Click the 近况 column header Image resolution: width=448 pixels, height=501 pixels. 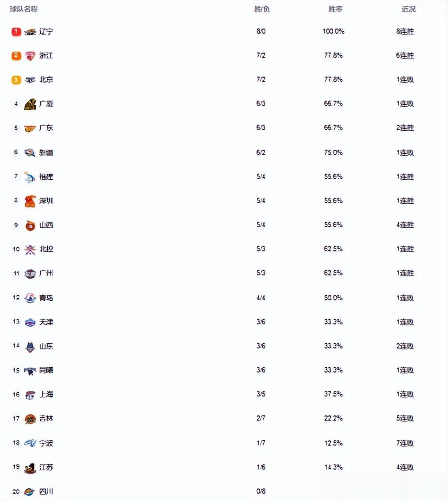[x=408, y=9]
